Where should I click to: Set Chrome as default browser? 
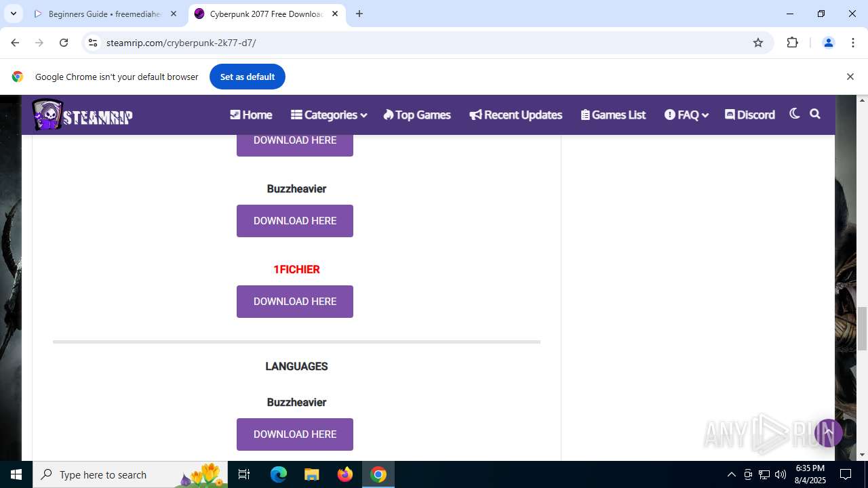[x=248, y=77]
